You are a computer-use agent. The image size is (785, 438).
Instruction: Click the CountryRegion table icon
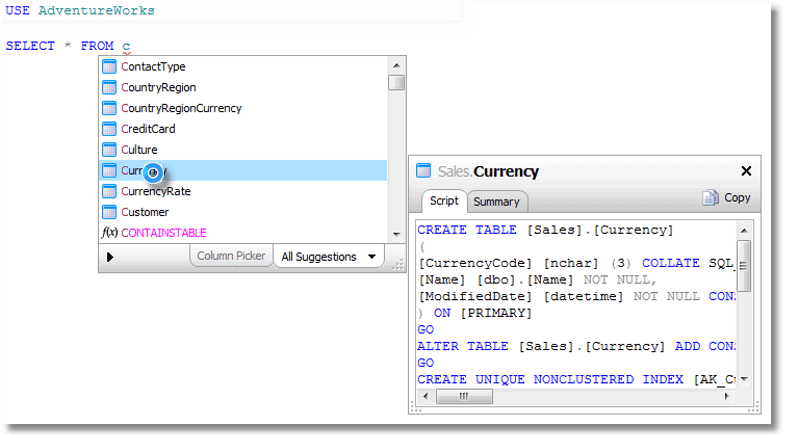point(110,88)
